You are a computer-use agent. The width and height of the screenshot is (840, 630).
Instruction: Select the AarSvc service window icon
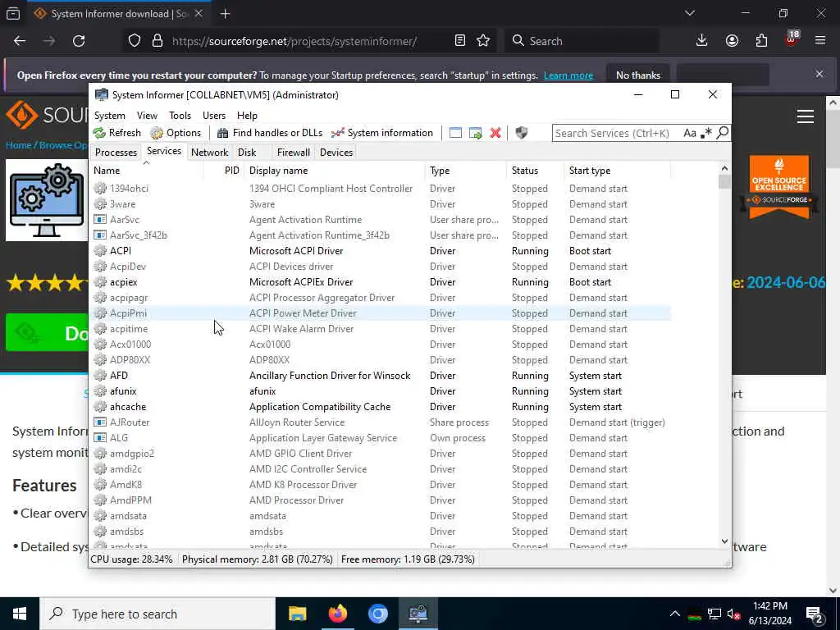(x=99, y=219)
